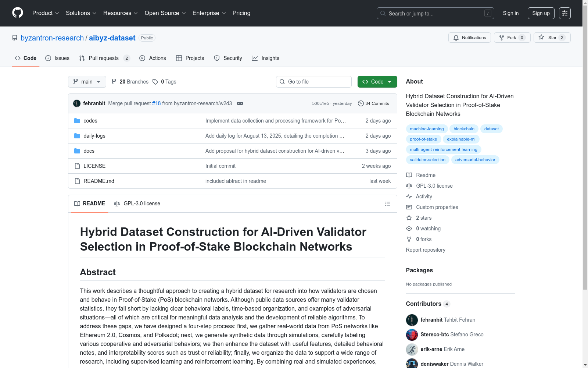Open the Activity link
The image size is (588, 368).
(419, 197)
